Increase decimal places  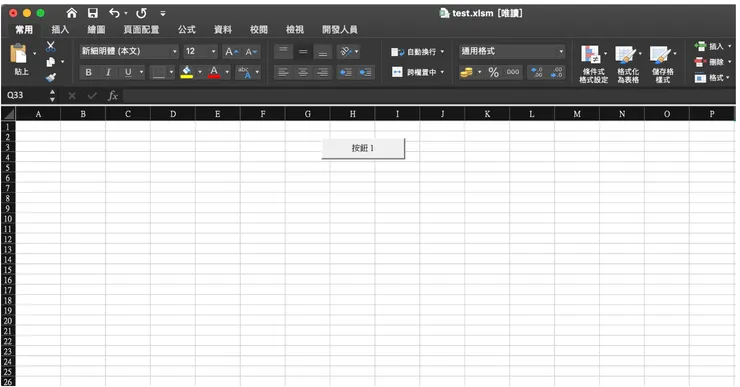coord(537,72)
